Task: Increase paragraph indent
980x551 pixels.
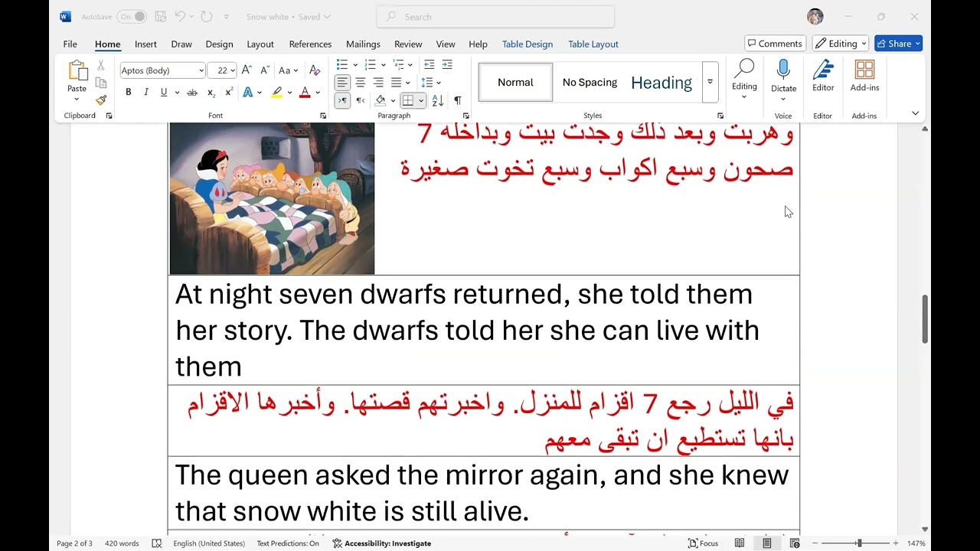Action: tap(447, 64)
